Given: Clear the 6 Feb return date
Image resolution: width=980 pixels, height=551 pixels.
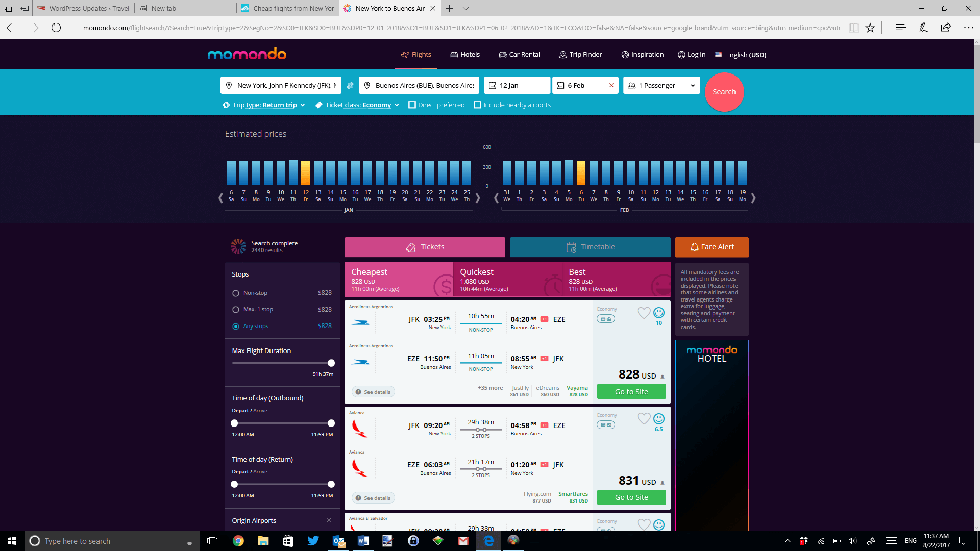Looking at the screenshot, I should point(611,86).
